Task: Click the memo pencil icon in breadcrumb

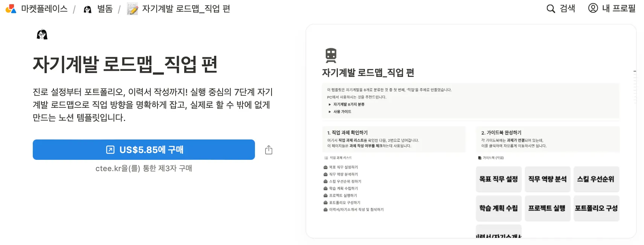Action: tap(132, 9)
